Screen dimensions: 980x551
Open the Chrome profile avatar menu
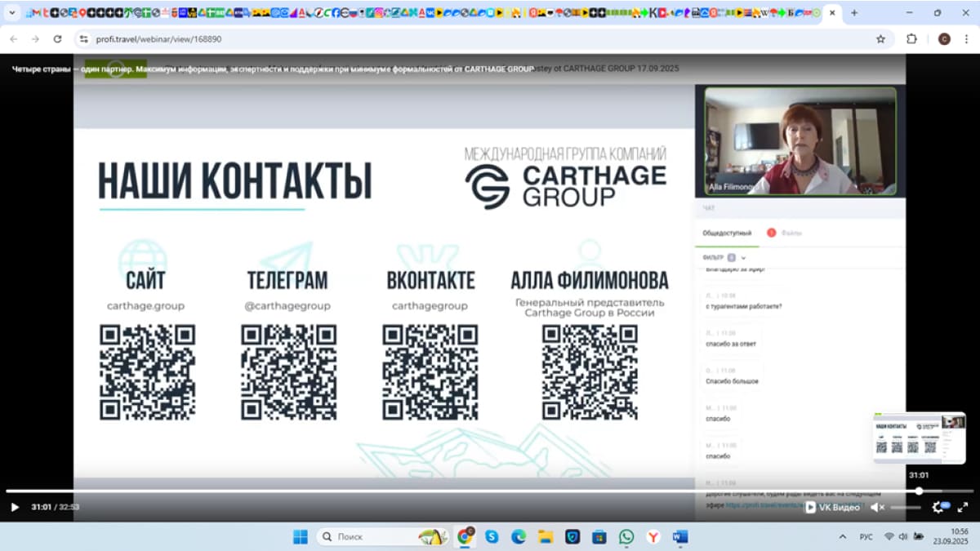pos(944,38)
